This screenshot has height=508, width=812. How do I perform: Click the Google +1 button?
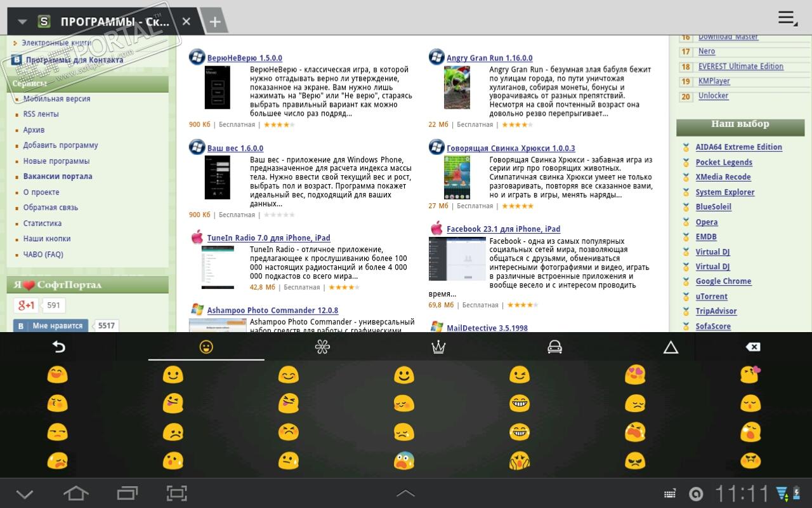click(x=26, y=305)
